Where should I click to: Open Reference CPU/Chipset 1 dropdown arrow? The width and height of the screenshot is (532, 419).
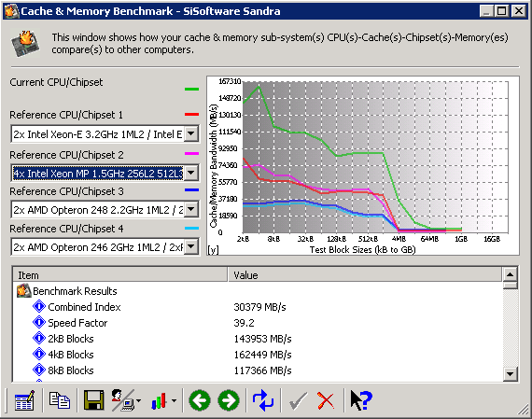point(191,134)
